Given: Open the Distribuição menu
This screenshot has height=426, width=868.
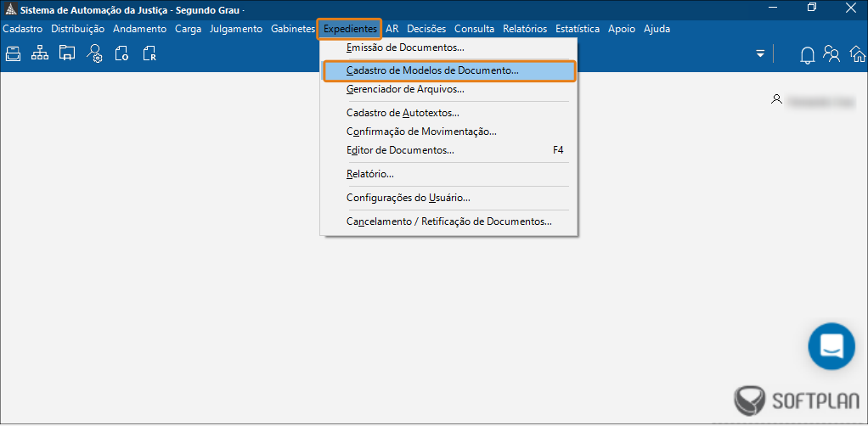Looking at the screenshot, I should click(x=77, y=29).
